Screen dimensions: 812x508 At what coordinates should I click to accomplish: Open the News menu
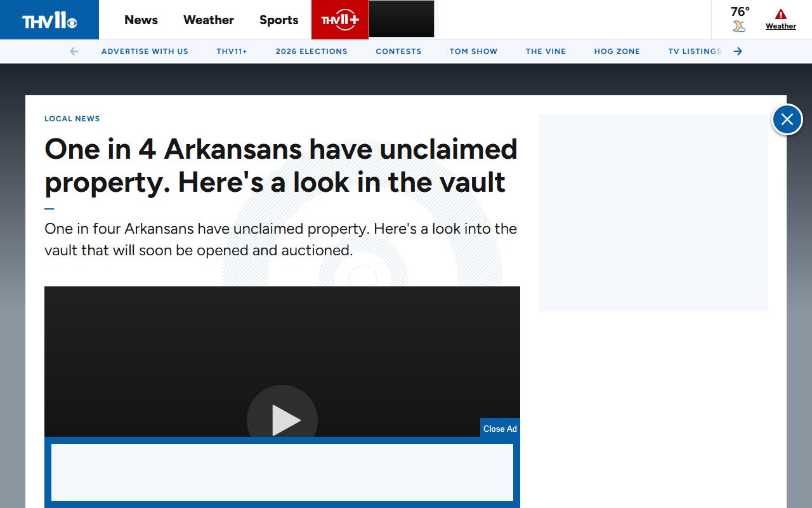[141, 20]
